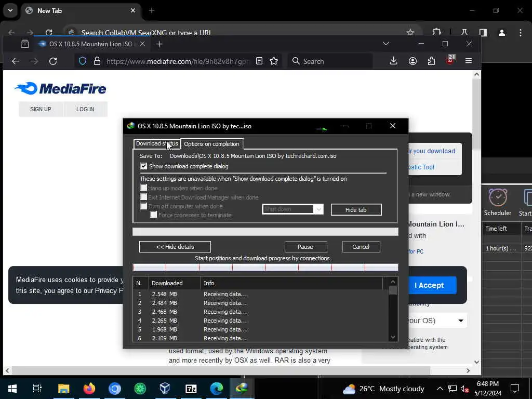Screen dimensions: 532x399
Task: Select connection row 5 with 1.968 MB
Action: pyautogui.click(x=261, y=329)
